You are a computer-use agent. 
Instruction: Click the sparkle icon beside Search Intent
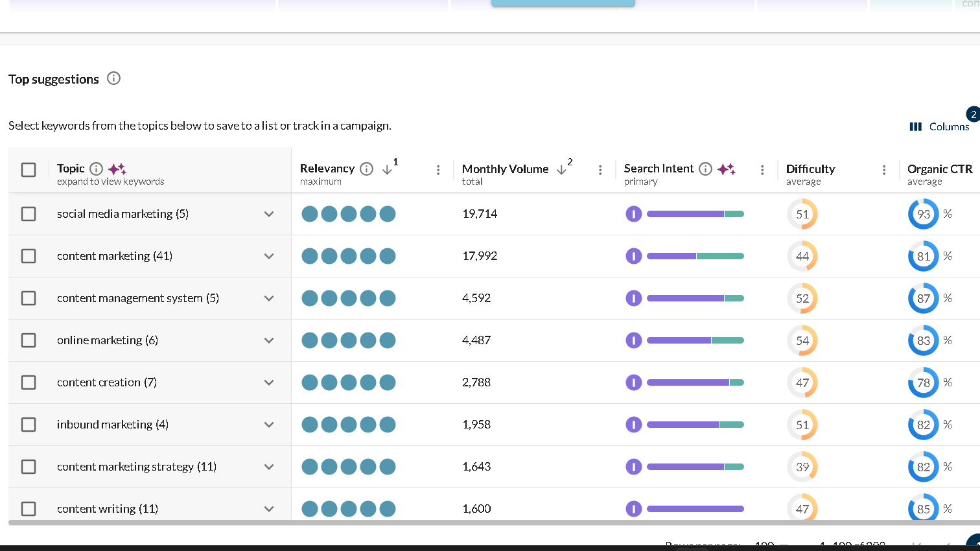click(x=727, y=169)
